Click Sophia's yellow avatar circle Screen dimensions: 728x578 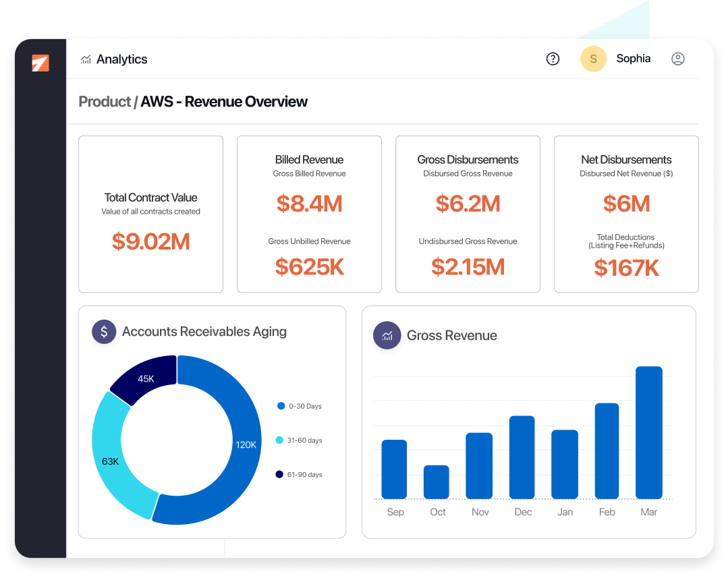pyautogui.click(x=593, y=59)
